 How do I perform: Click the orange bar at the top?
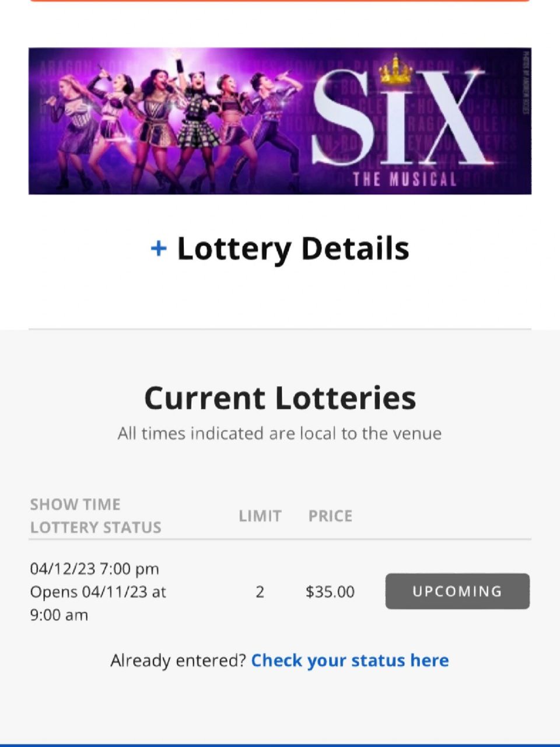click(280, 1)
